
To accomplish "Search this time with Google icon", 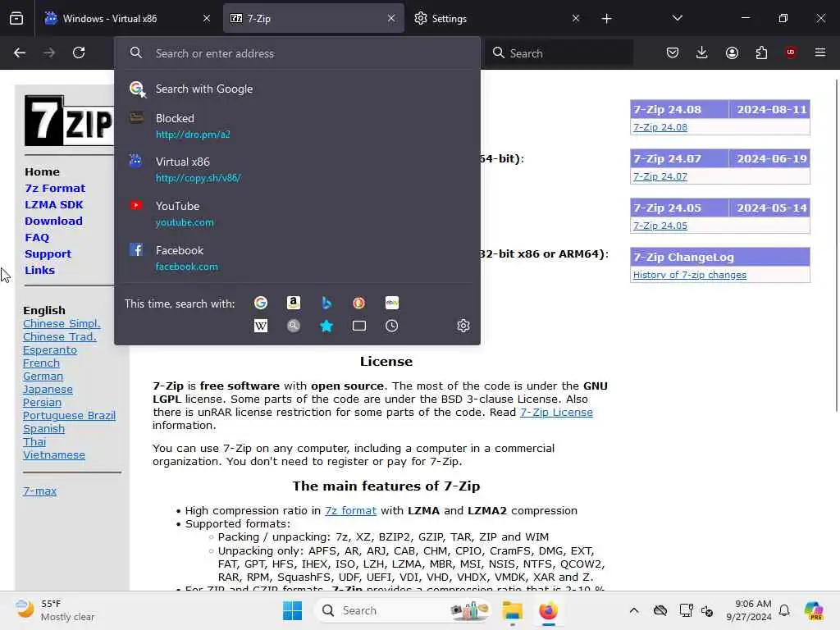I will (x=261, y=304).
